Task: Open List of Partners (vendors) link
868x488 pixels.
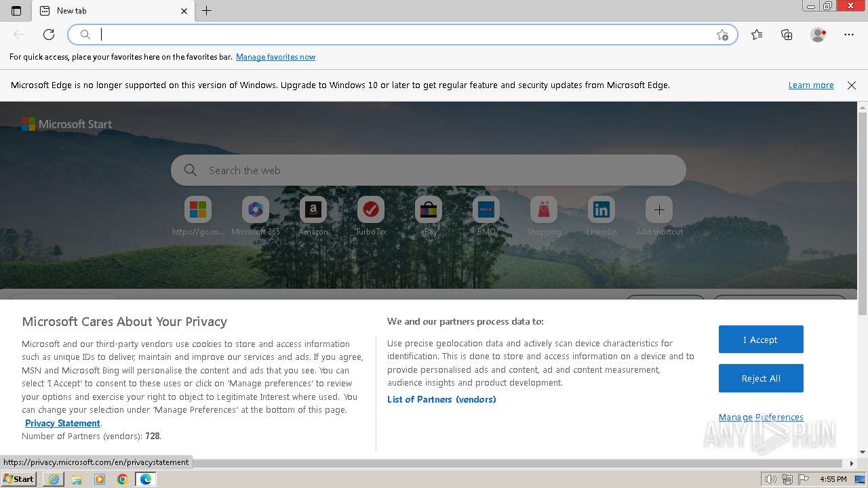Action: [441, 399]
